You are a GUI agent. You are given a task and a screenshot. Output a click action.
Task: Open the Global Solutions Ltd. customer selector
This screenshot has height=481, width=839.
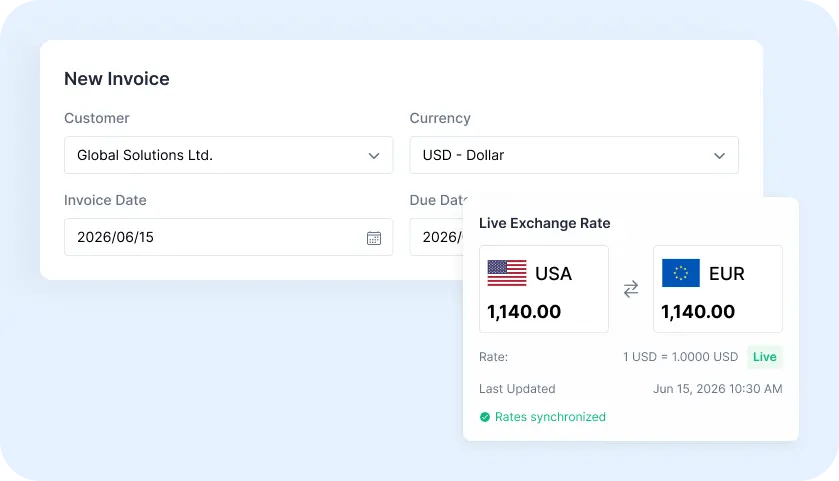pyautogui.click(x=228, y=155)
